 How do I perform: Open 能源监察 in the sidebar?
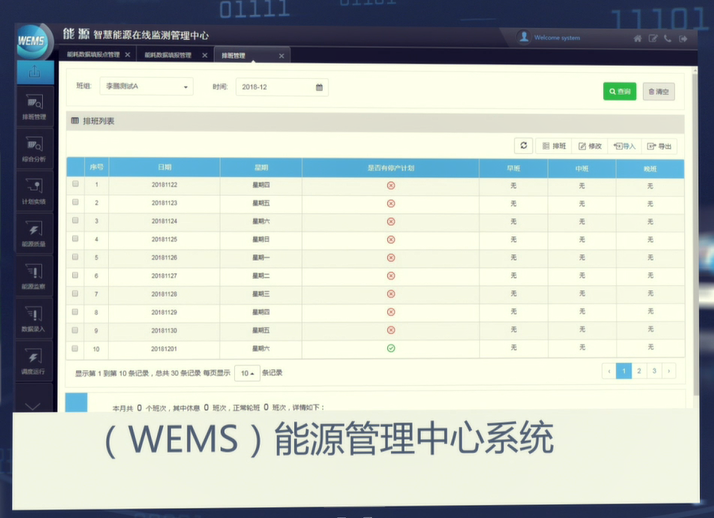pos(35,276)
